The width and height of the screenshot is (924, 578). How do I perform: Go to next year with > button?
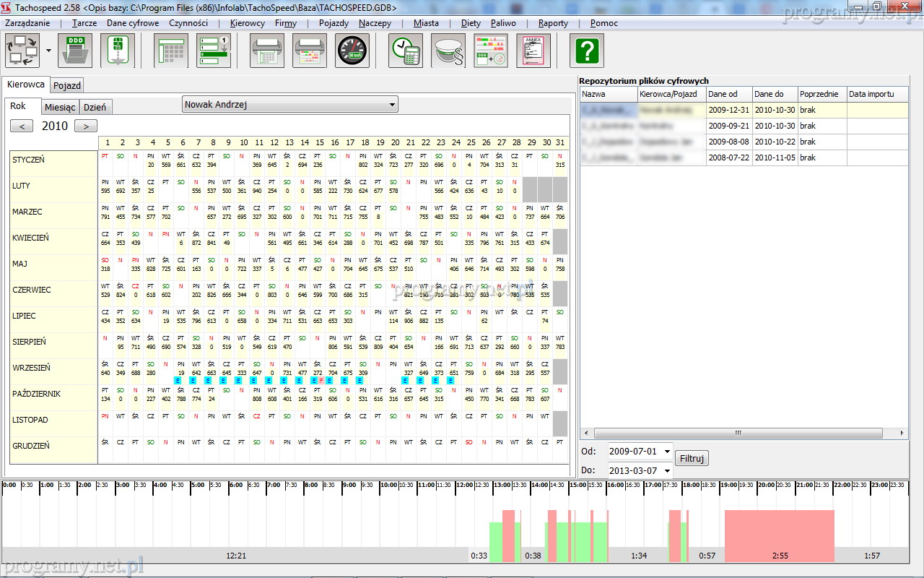[x=86, y=126]
